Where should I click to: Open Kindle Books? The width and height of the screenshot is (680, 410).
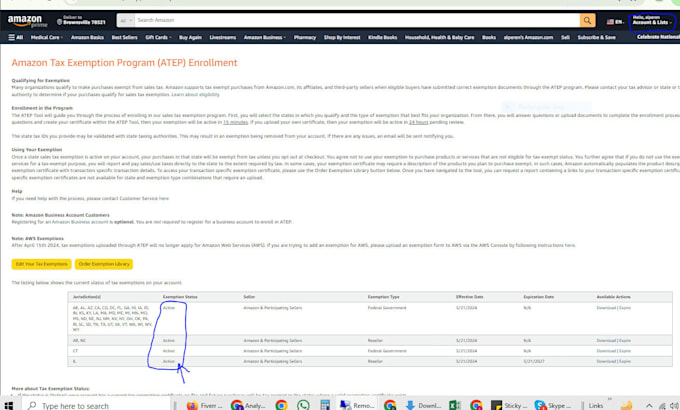coord(382,37)
